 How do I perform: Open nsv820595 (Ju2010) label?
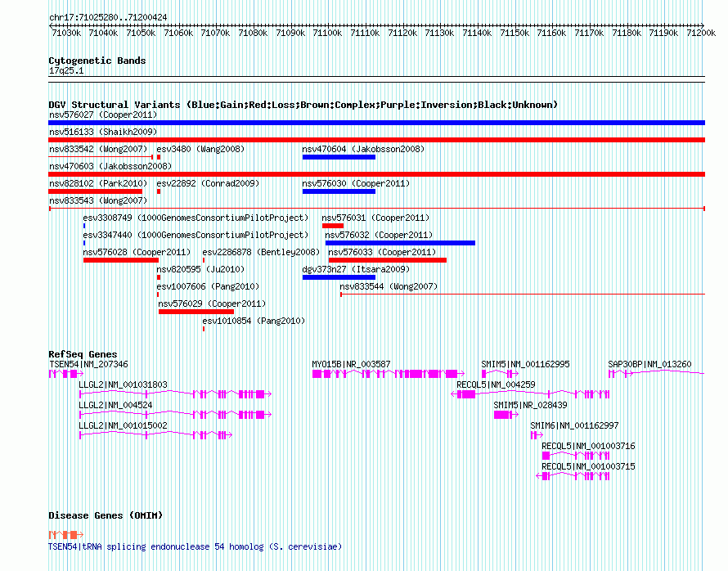200,270
